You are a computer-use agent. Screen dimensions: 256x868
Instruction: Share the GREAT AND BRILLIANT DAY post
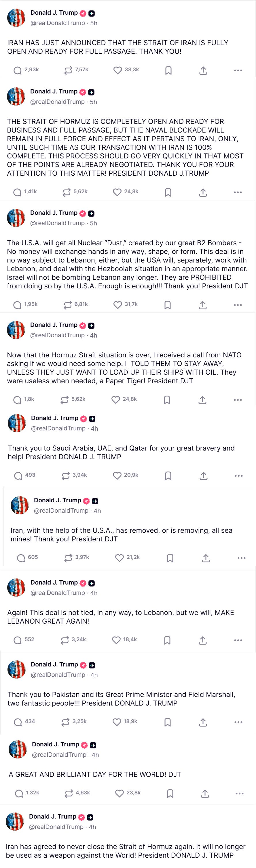click(x=205, y=793)
